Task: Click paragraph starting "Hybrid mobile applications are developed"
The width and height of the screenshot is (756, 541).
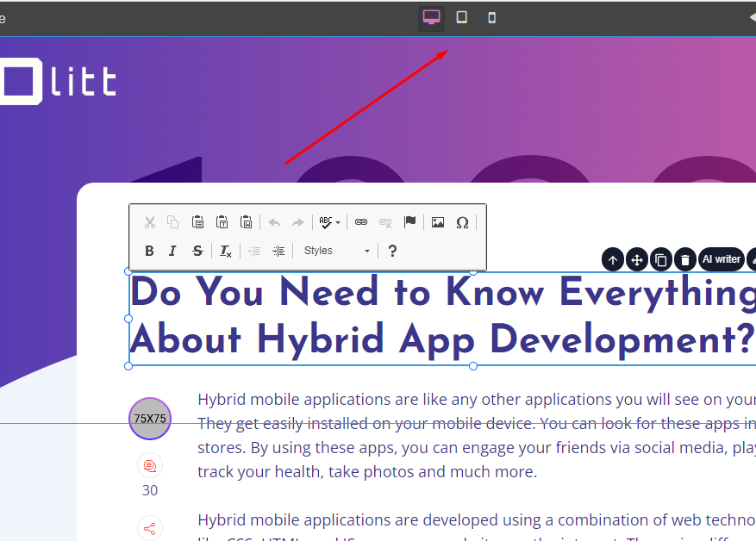Action: [x=477, y=525]
